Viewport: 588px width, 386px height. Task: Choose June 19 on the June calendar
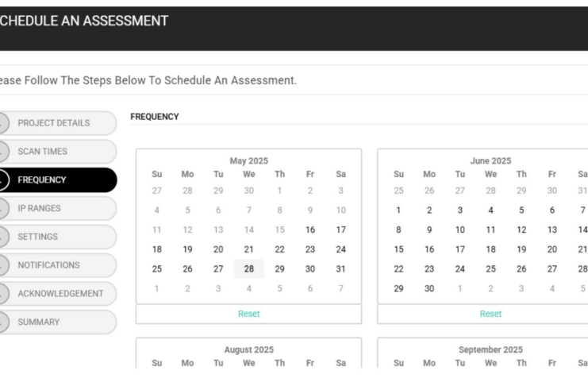(521, 249)
